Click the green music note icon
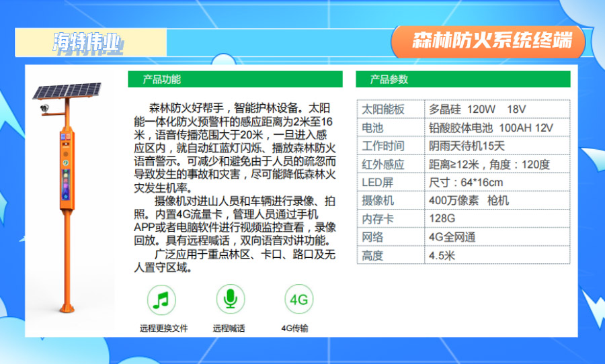The width and height of the screenshot is (605, 364). pyautogui.click(x=162, y=300)
